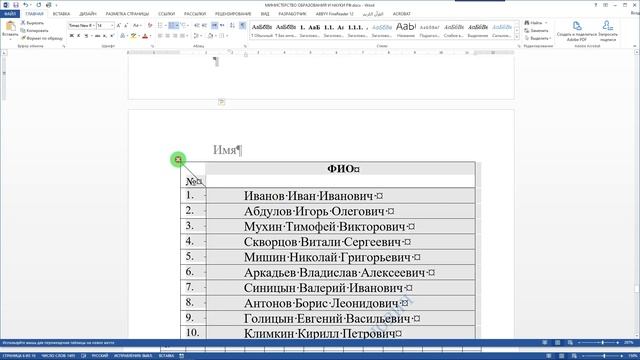Clear all formatting with the eraser icon
The image size is (640, 360).
pyautogui.click(x=150, y=25)
